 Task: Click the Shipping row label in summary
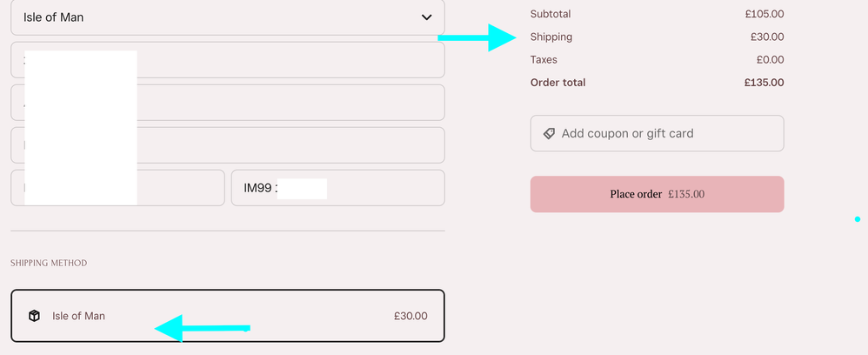pyautogui.click(x=551, y=37)
